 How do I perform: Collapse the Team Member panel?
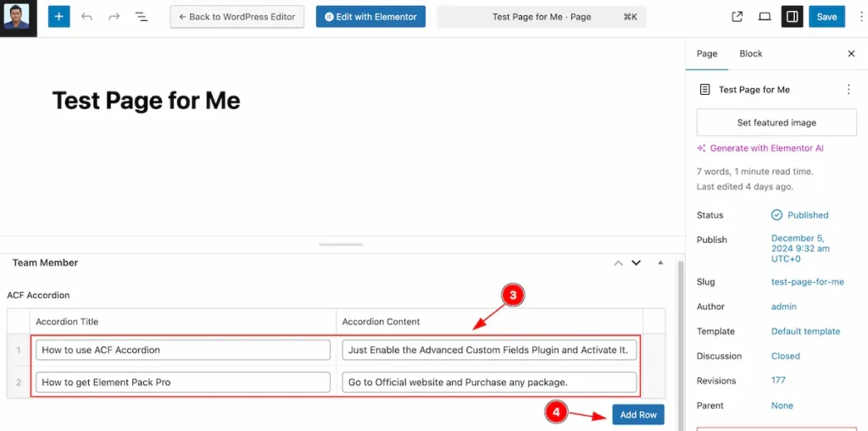pos(659,262)
